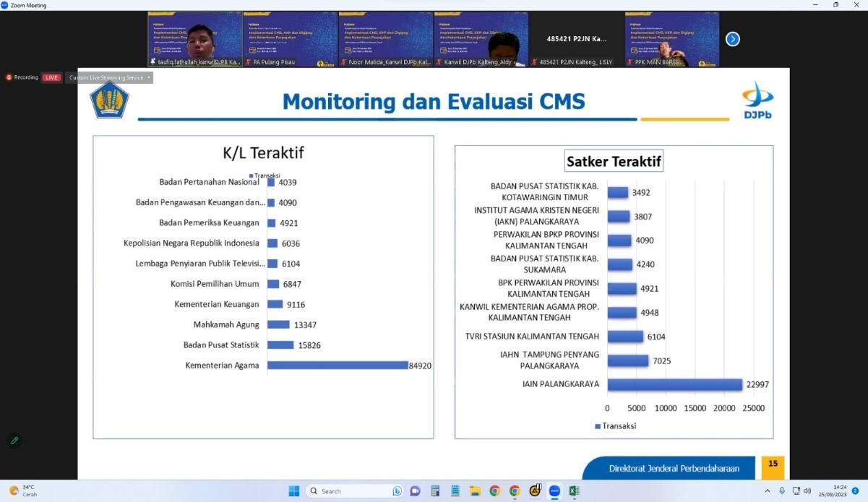868x502 pixels.
Task: Open notification center badge
Action: click(855, 491)
